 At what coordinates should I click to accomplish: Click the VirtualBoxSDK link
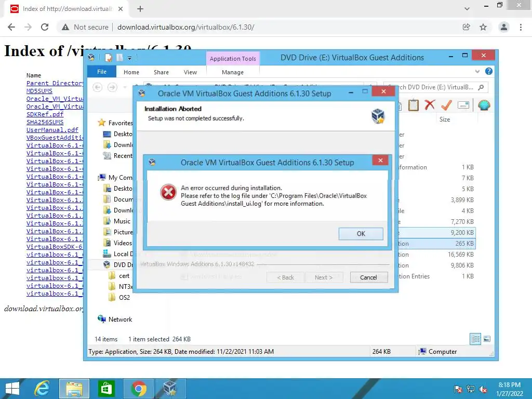(54, 247)
